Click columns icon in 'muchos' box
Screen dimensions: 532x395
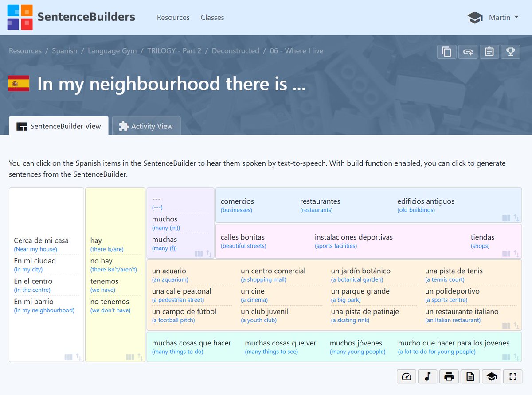(x=199, y=254)
